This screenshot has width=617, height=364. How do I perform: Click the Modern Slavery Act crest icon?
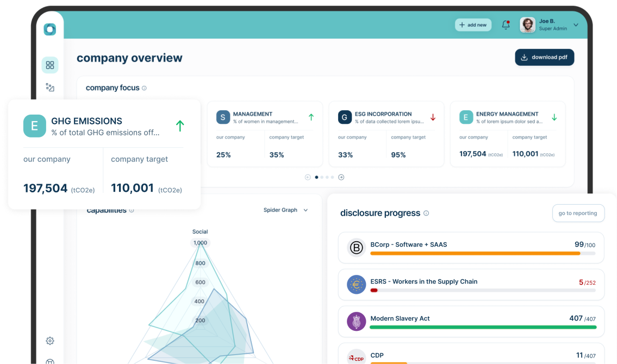(x=357, y=322)
